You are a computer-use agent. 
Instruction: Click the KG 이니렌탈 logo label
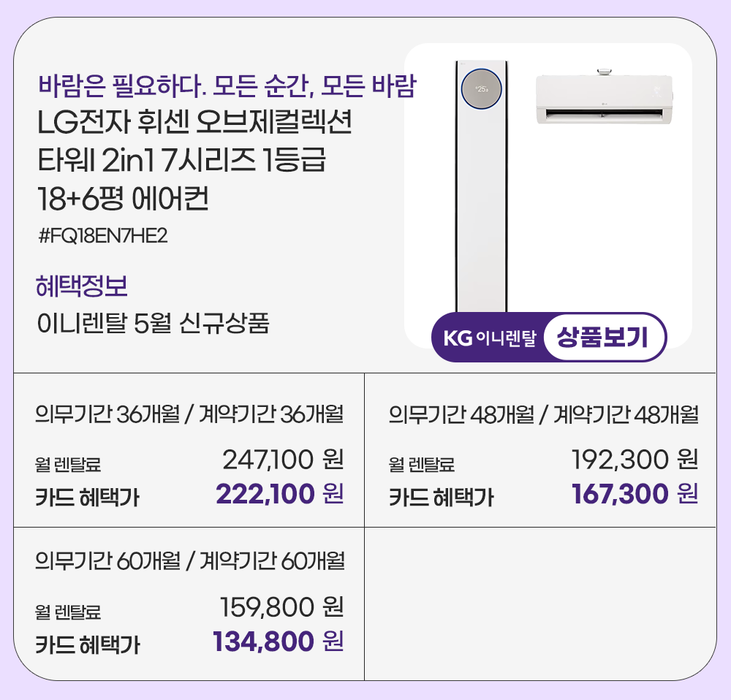[x=490, y=339]
